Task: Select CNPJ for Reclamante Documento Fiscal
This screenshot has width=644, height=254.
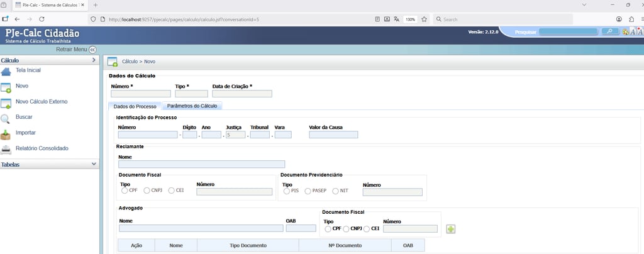Action: pyautogui.click(x=147, y=190)
